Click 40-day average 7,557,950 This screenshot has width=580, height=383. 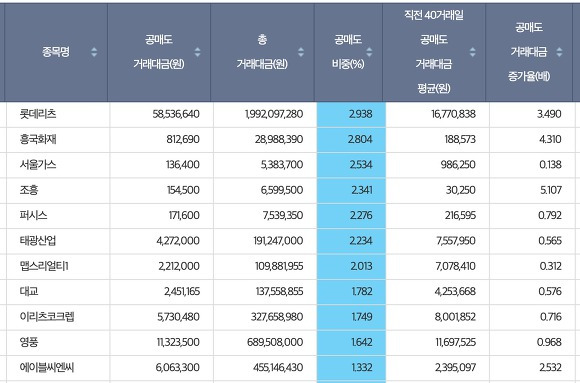(x=456, y=241)
